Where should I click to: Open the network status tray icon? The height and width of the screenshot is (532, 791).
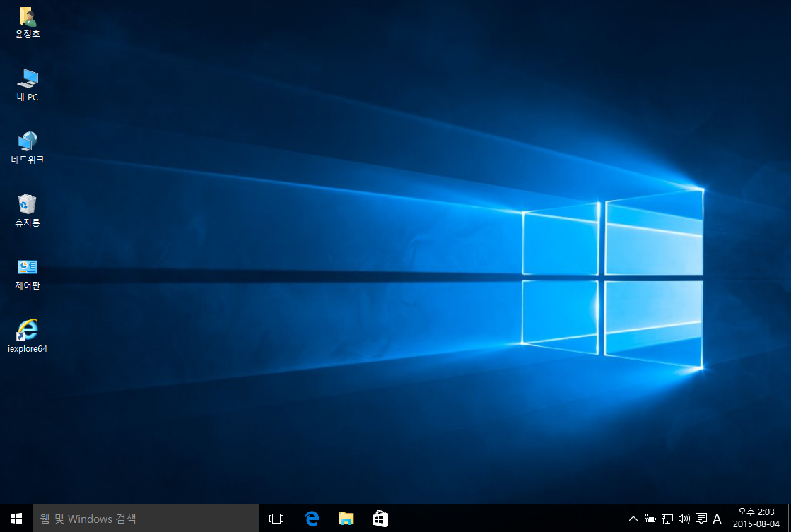pyautogui.click(x=667, y=519)
